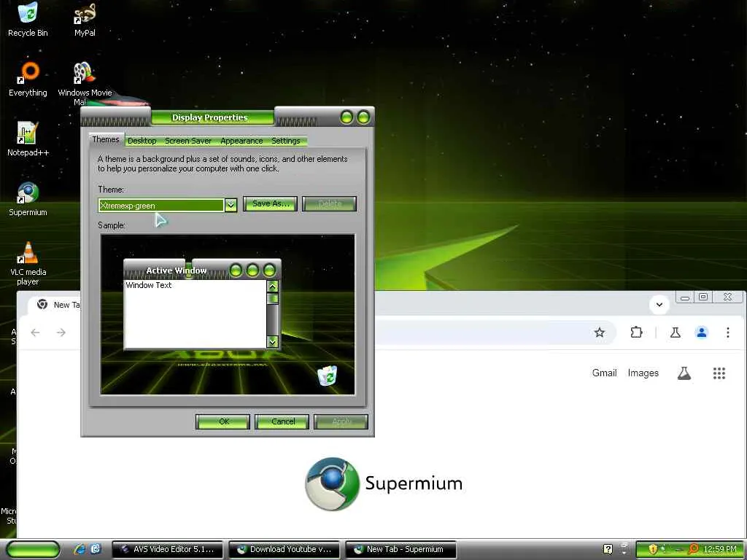Click the sample window scrollbar up arrow
The image size is (747, 560).
273,286
